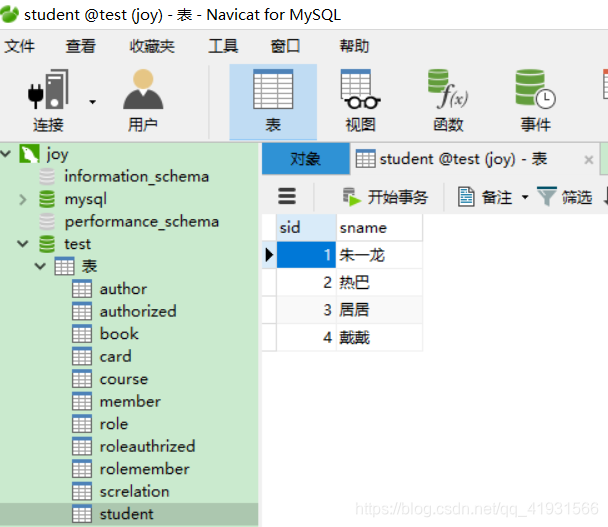The image size is (608, 527).
Task: Expand the mysql database node
Action: click(23, 199)
